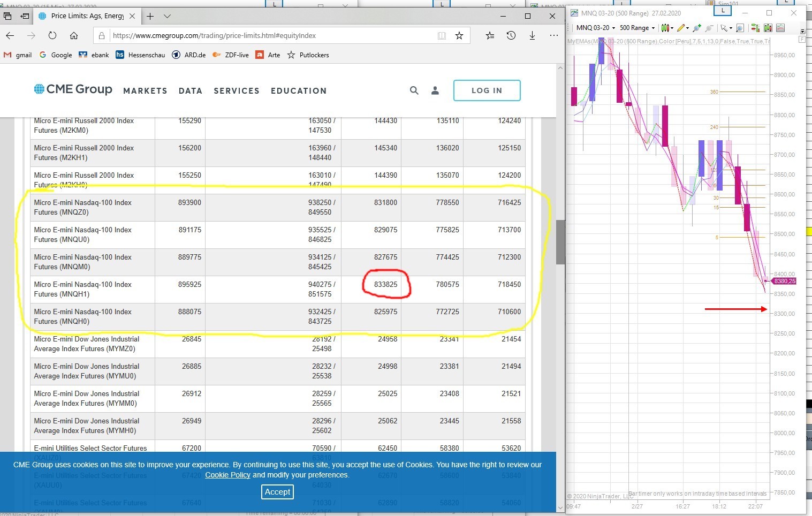Refresh the CME Group page
This screenshot has width=812, height=516.
pyautogui.click(x=52, y=35)
